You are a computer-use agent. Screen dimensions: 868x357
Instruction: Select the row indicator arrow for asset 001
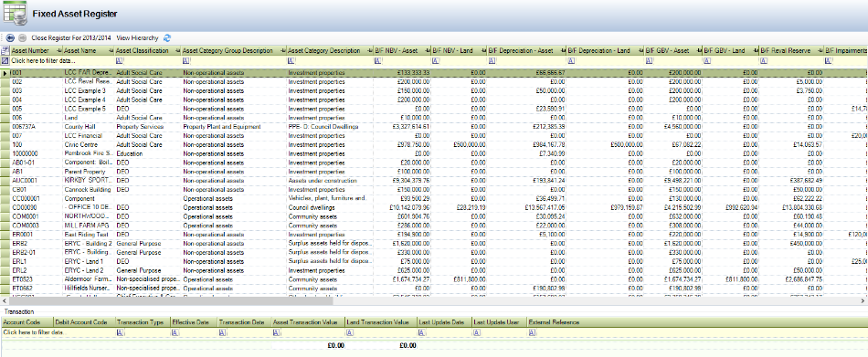click(x=5, y=72)
